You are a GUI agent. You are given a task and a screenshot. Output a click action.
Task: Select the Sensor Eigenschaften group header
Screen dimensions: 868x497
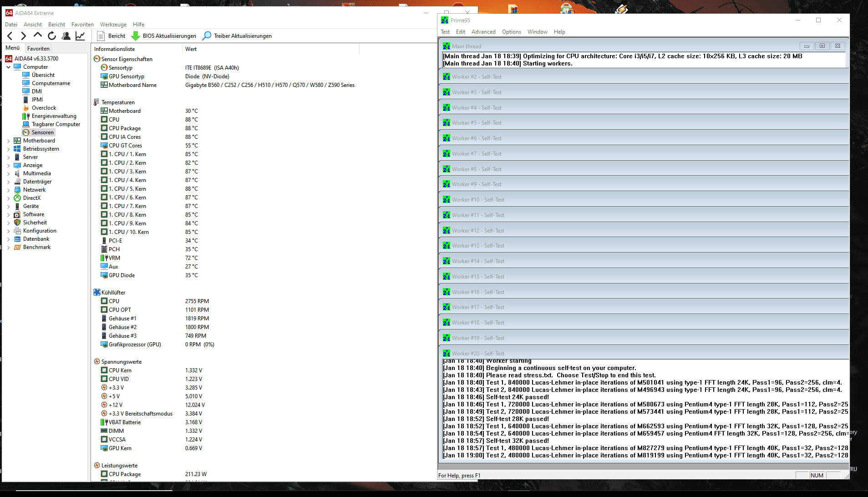(x=123, y=59)
